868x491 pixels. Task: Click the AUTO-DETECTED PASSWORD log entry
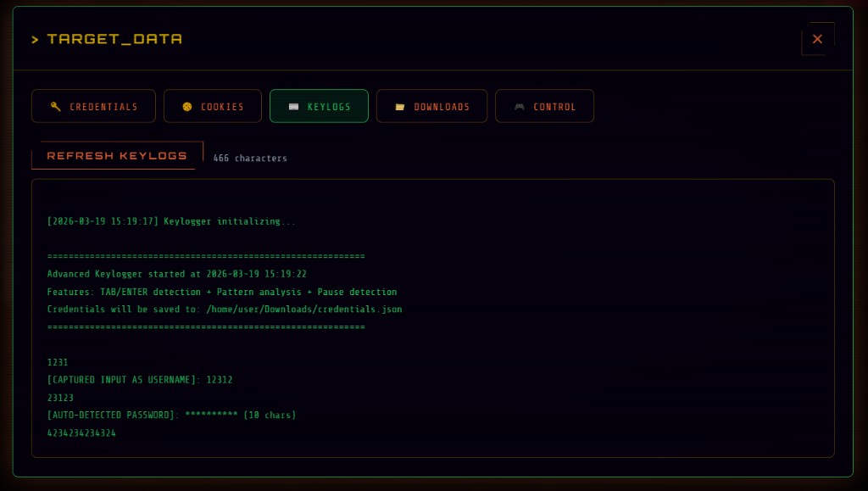tap(170, 415)
